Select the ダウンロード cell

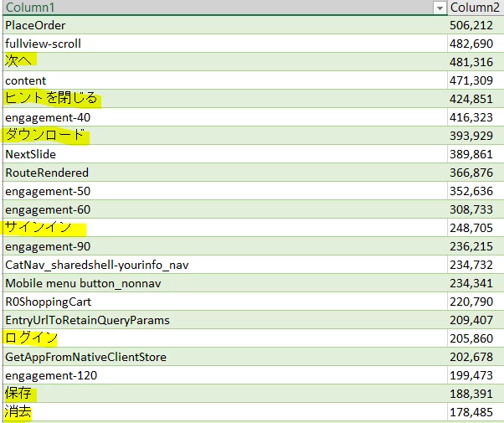click(225, 136)
